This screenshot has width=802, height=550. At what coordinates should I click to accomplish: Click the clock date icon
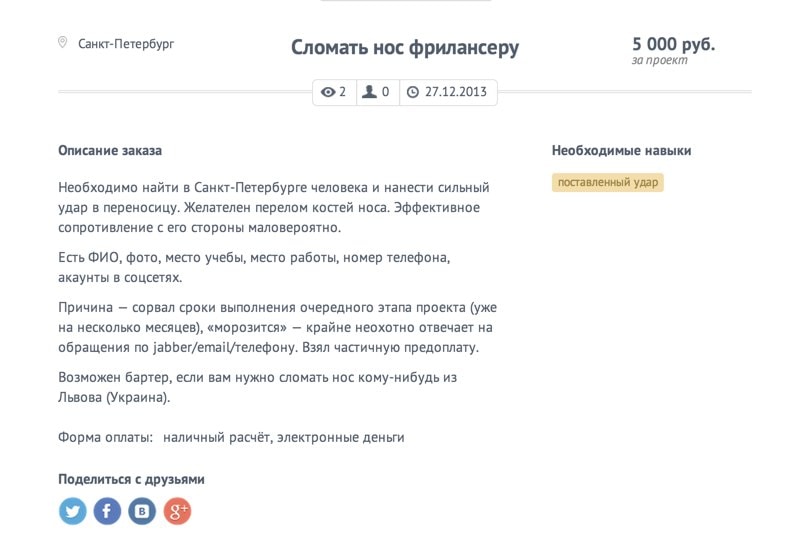(x=413, y=92)
